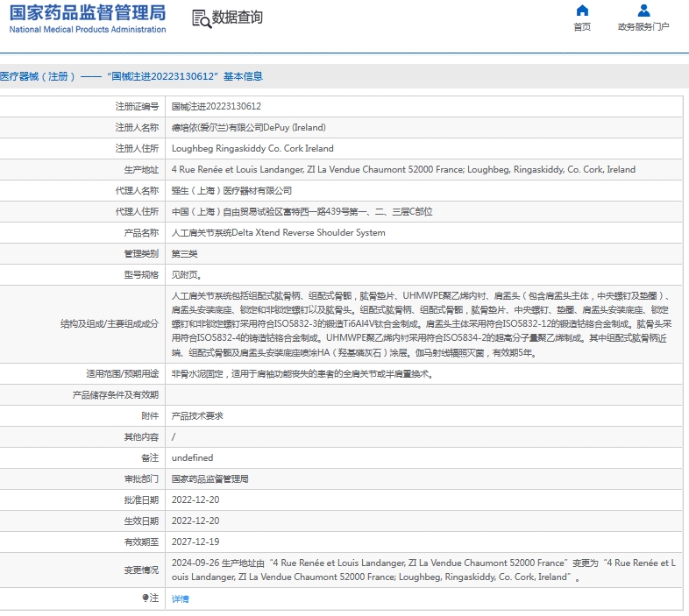Open the 详情 details link

tap(180, 598)
